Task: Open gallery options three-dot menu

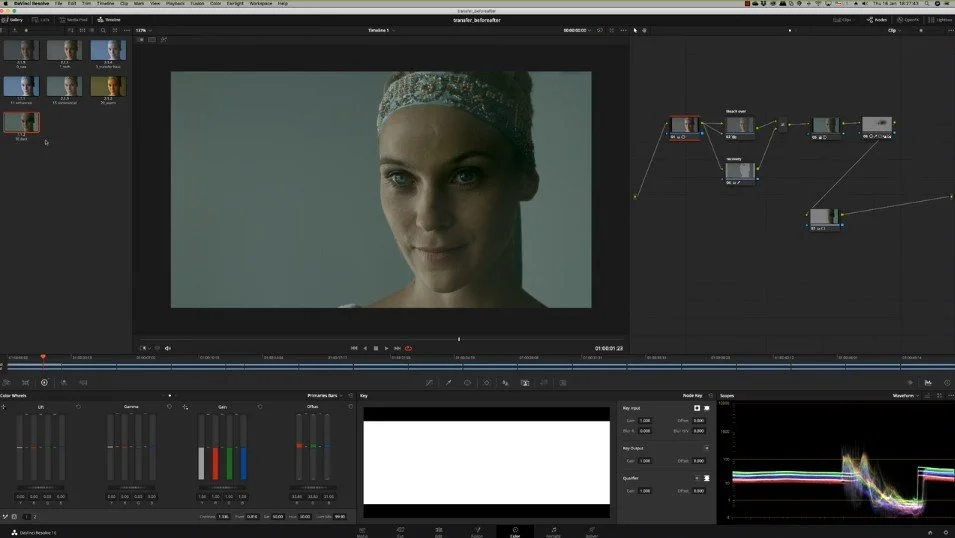Action: click(x=127, y=30)
